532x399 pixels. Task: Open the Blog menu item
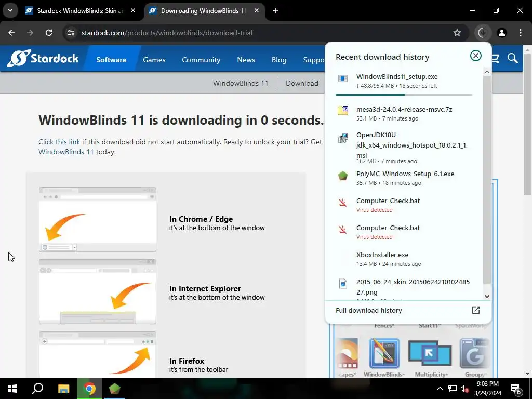tap(279, 60)
